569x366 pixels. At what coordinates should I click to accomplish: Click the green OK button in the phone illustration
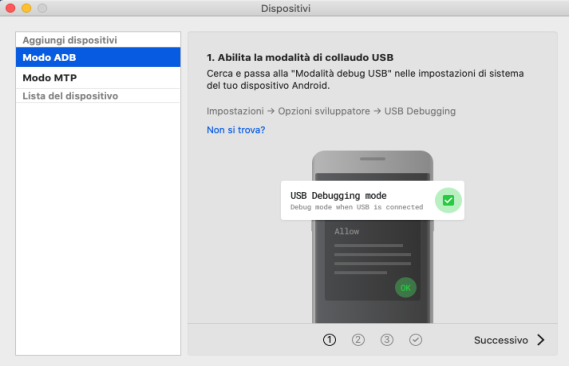coord(405,288)
